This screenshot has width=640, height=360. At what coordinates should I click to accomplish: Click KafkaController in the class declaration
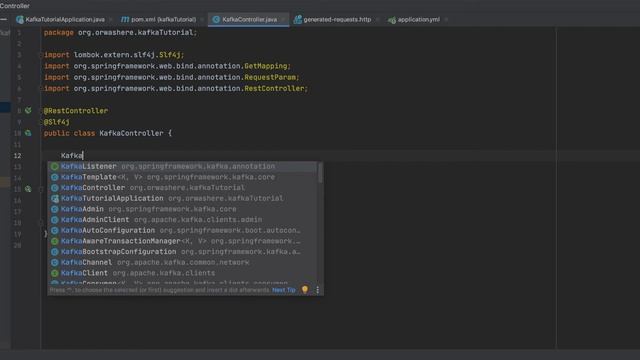tap(131, 133)
